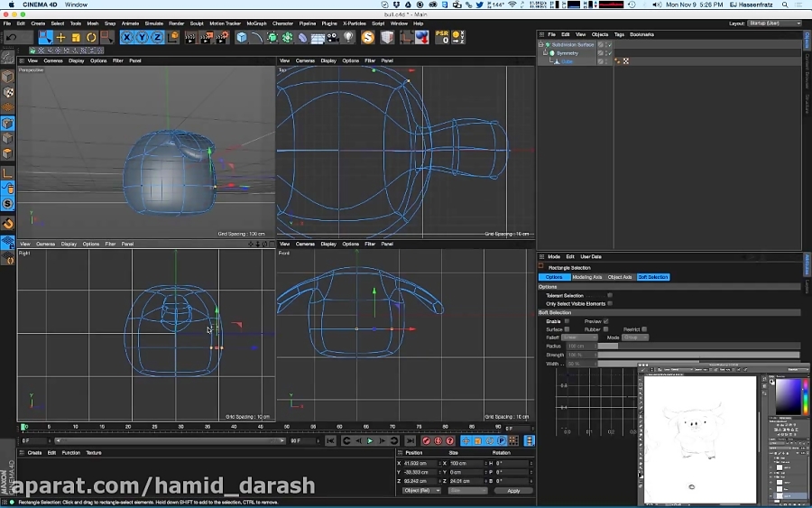This screenshot has width=812, height=508.
Task: Toggle Only Select Visible Elements checkbox
Action: [x=610, y=303]
